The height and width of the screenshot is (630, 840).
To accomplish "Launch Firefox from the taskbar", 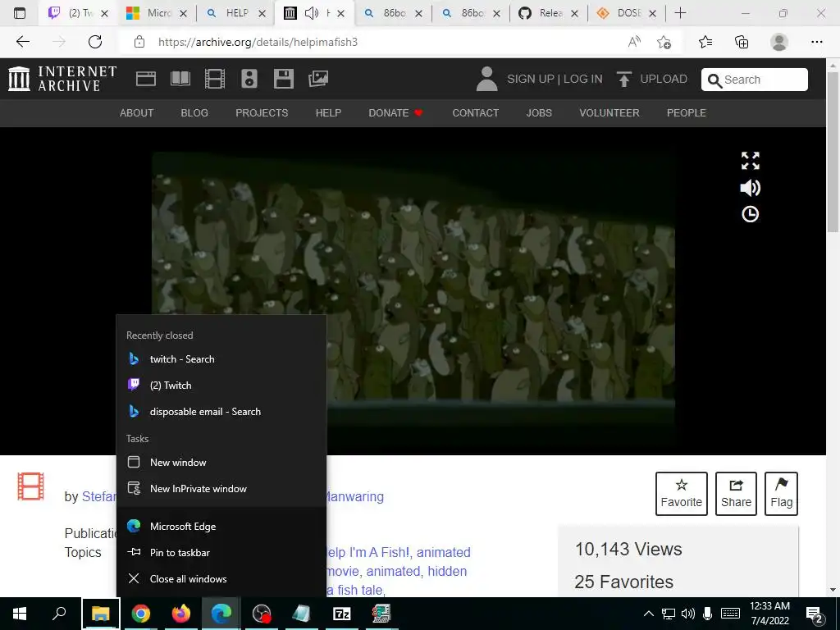I will (181, 614).
